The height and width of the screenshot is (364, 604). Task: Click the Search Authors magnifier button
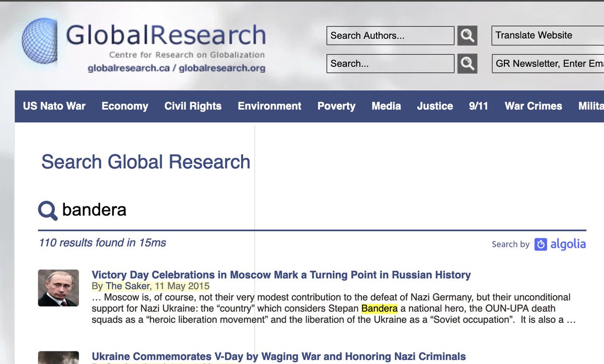click(467, 36)
